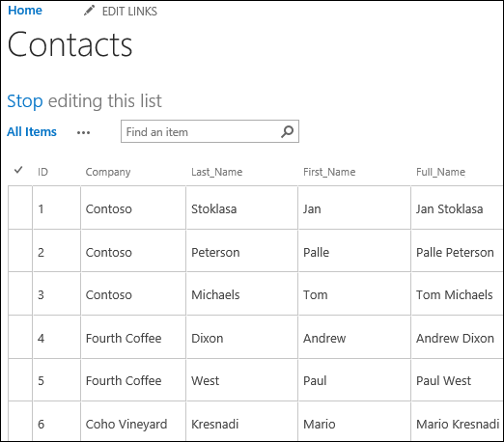Open the Company column header menu
Screen dimensions: 504x442
(x=108, y=172)
